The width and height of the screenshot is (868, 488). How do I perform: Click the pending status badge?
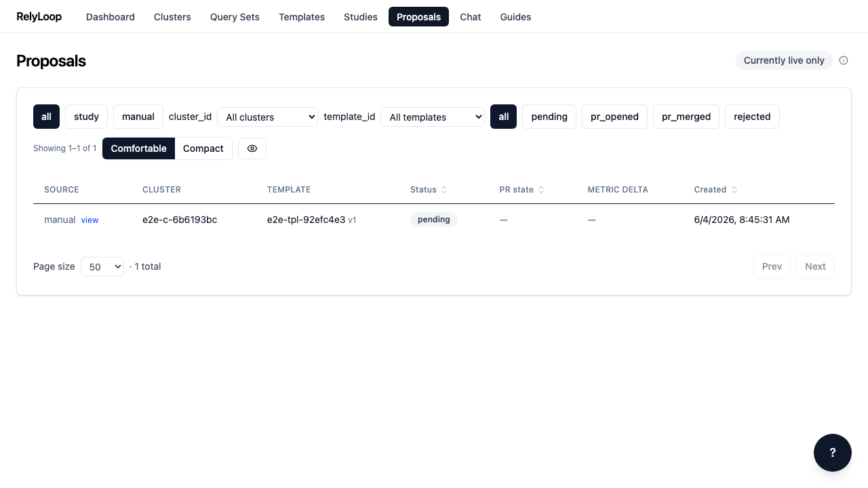coord(434,220)
